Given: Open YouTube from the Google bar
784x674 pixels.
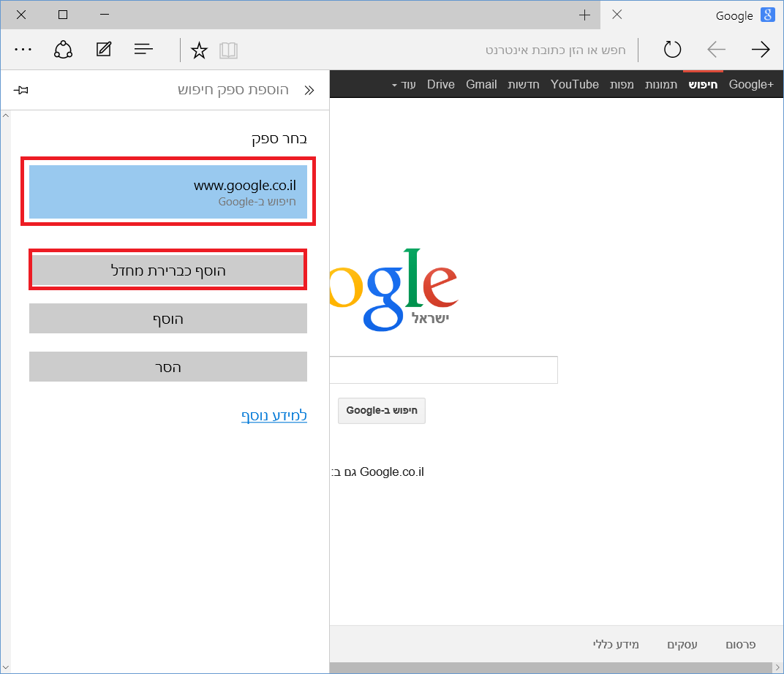Looking at the screenshot, I should pos(574,84).
